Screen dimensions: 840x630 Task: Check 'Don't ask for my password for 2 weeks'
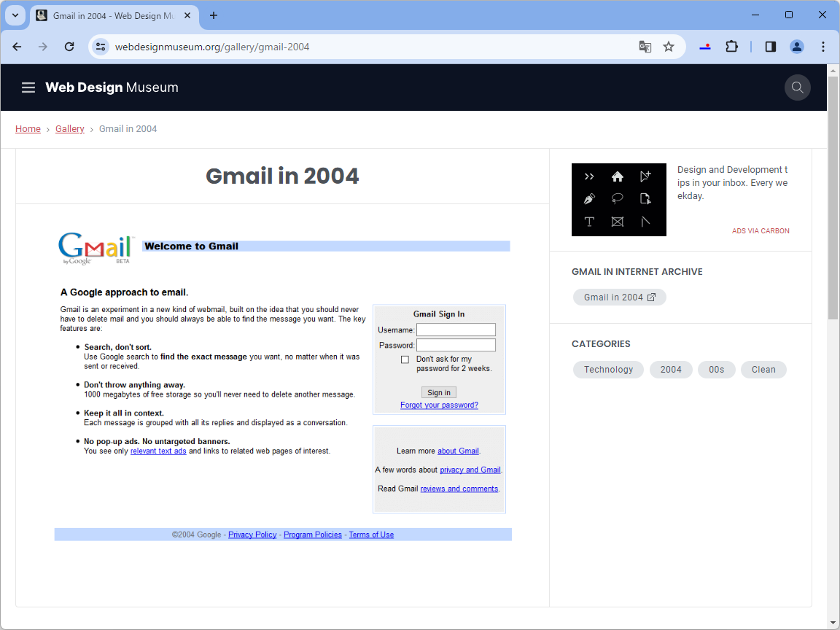(405, 359)
